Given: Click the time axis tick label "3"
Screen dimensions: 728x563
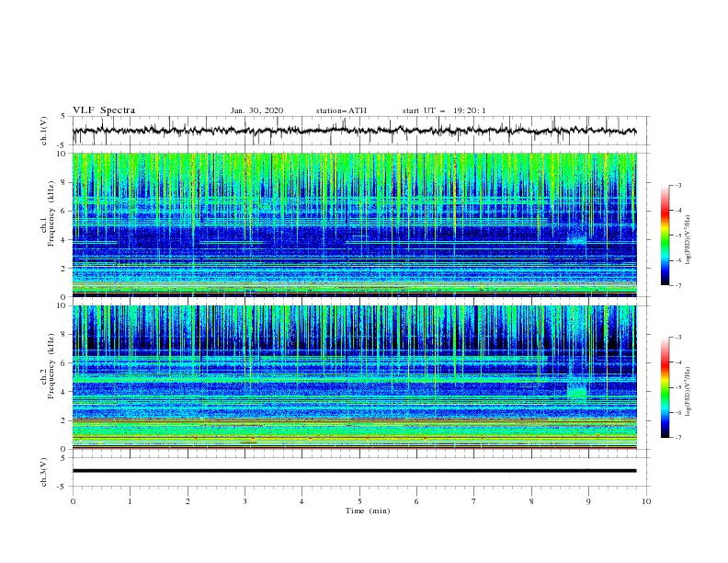Looking at the screenshot, I should point(245,501).
